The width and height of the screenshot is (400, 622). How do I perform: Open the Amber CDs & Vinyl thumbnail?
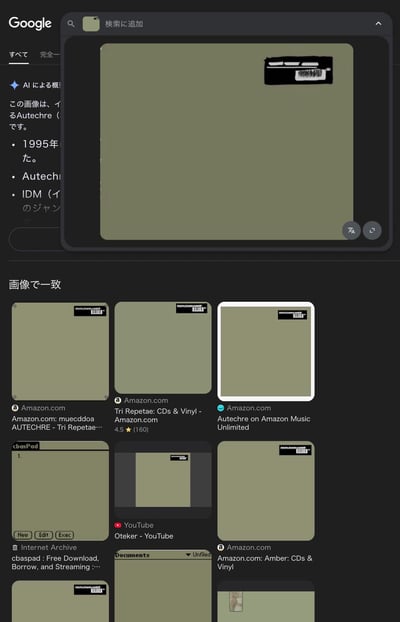pyautogui.click(x=266, y=491)
